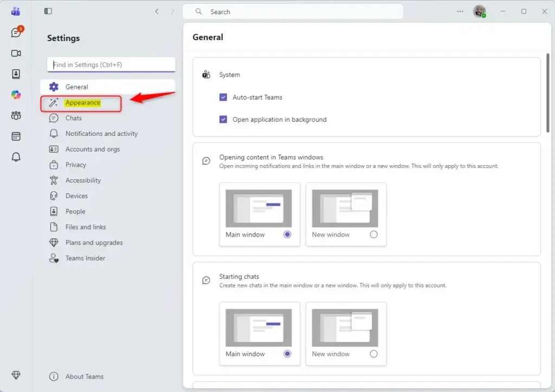The image size is (555, 392).
Task: Go back with the left arrow
Action: (x=157, y=11)
